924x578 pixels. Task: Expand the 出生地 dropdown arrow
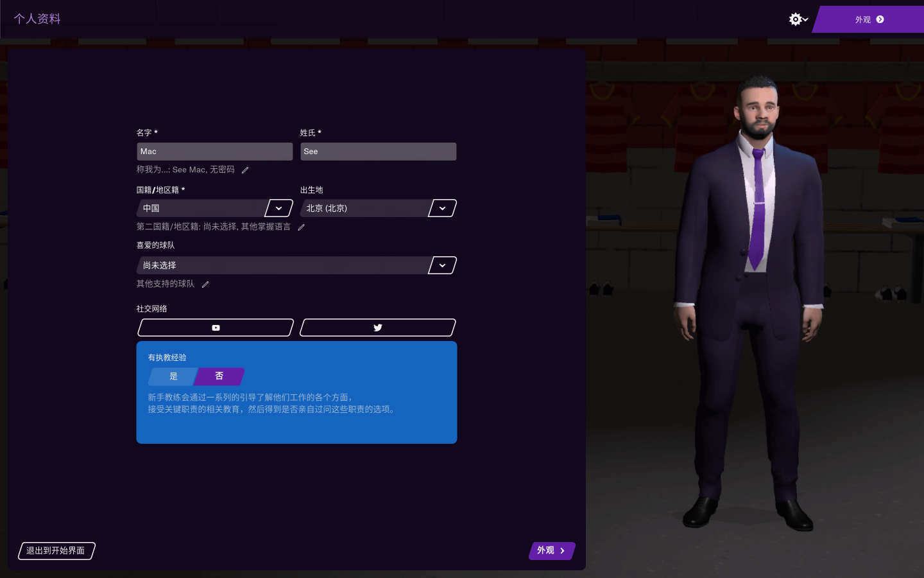coord(442,208)
